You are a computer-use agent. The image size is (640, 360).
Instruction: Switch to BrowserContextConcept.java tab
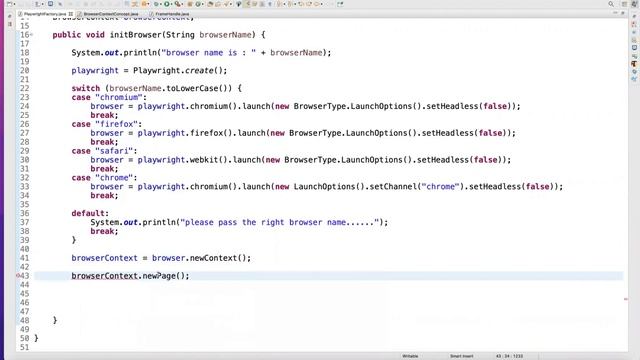pos(111,14)
